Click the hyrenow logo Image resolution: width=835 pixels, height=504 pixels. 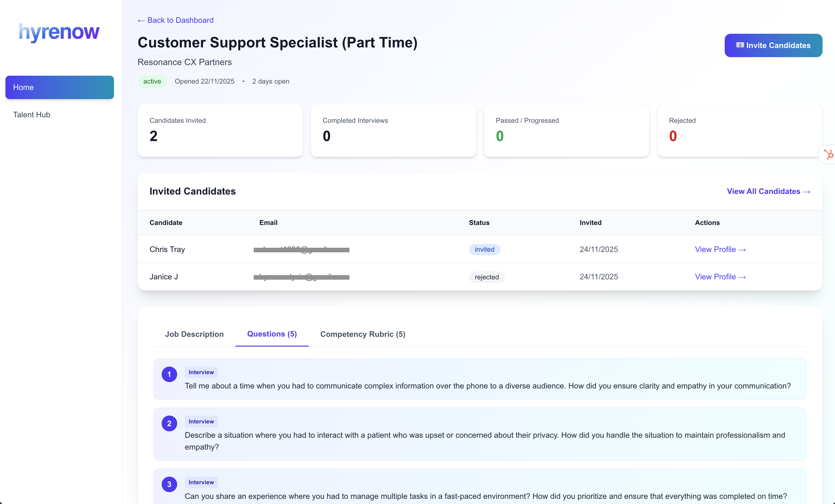point(59,32)
